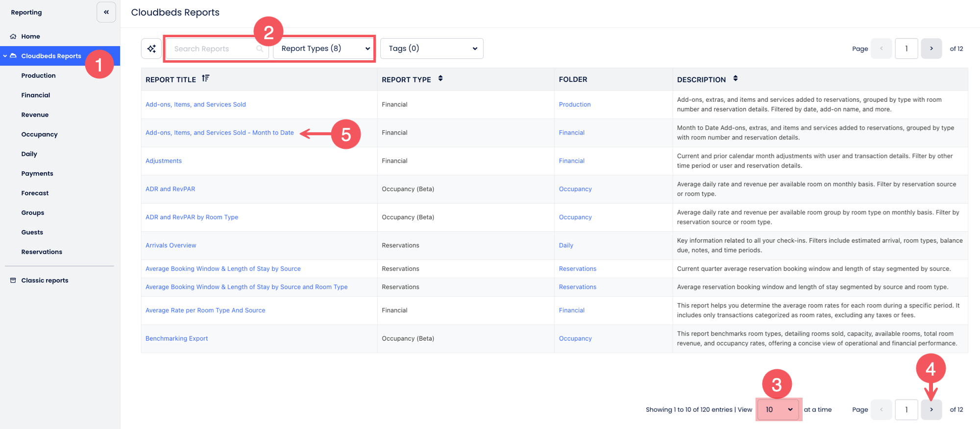Go to Home in the sidebar
This screenshot has width=980, height=429.
tap(30, 36)
